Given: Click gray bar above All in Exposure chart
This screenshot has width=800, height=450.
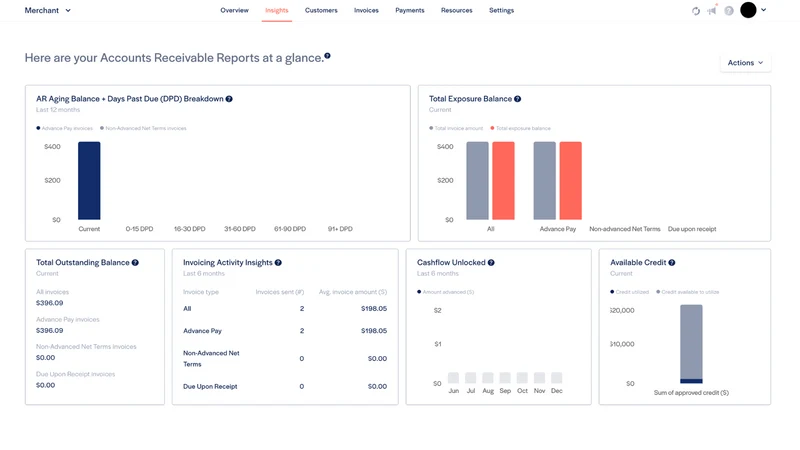Looking at the screenshot, I should pos(478,181).
